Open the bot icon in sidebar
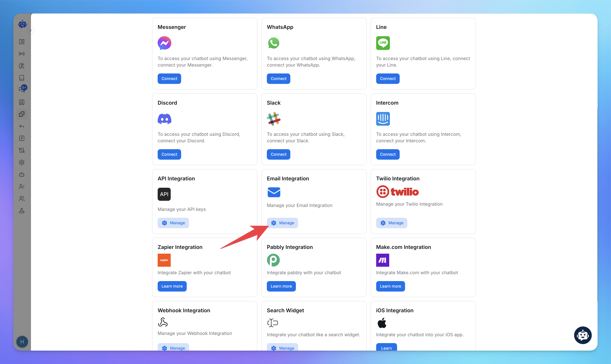The height and width of the screenshot is (364, 611). pos(22,175)
